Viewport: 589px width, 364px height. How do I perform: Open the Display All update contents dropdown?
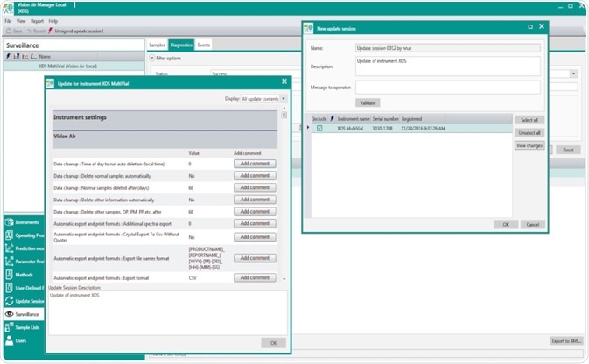pos(284,98)
